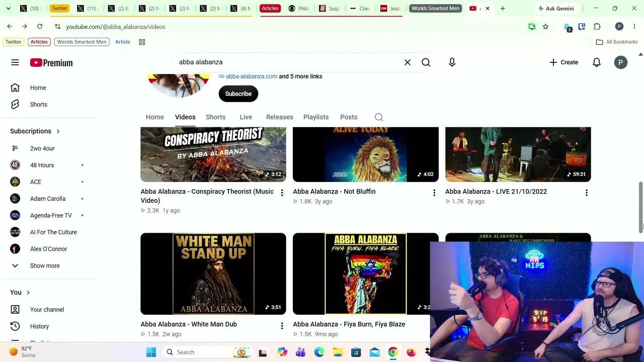Start voice search with the microphone
The width and height of the screenshot is (644, 362).
(452, 62)
